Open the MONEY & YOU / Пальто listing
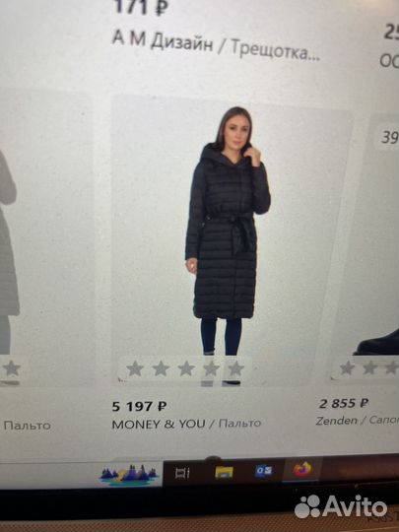This screenshot has width=399, height=532. (x=186, y=424)
